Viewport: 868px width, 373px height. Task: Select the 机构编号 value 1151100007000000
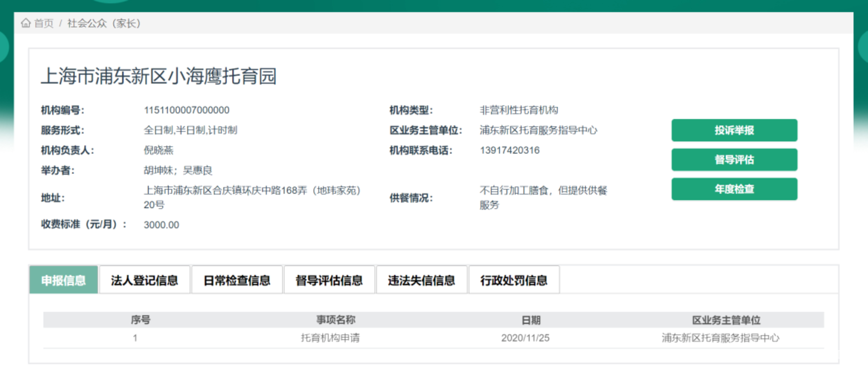(x=186, y=110)
